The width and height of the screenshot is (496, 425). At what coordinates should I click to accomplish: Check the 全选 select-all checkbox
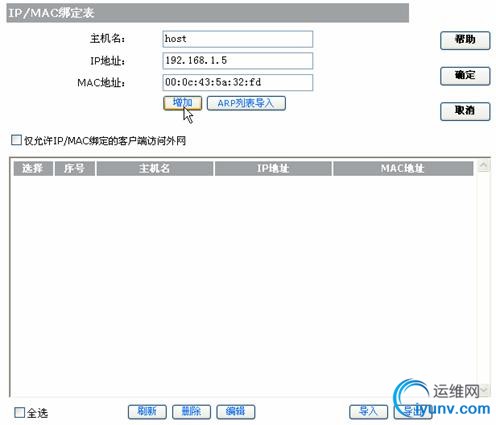pyautogui.click(x=19, y=412)
